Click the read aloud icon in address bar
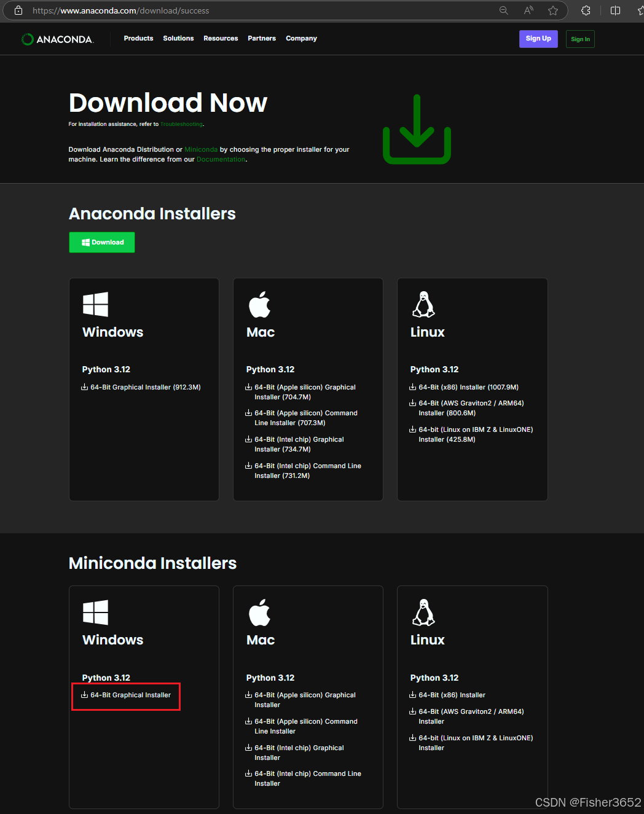Viewport: 644px width, 814px height. [x=528, y=10]
